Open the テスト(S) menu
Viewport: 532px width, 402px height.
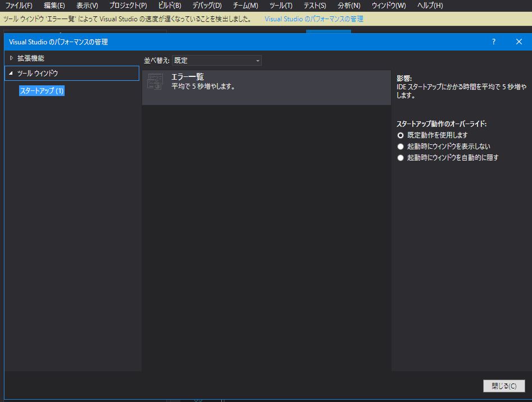(x=315, y=6)
